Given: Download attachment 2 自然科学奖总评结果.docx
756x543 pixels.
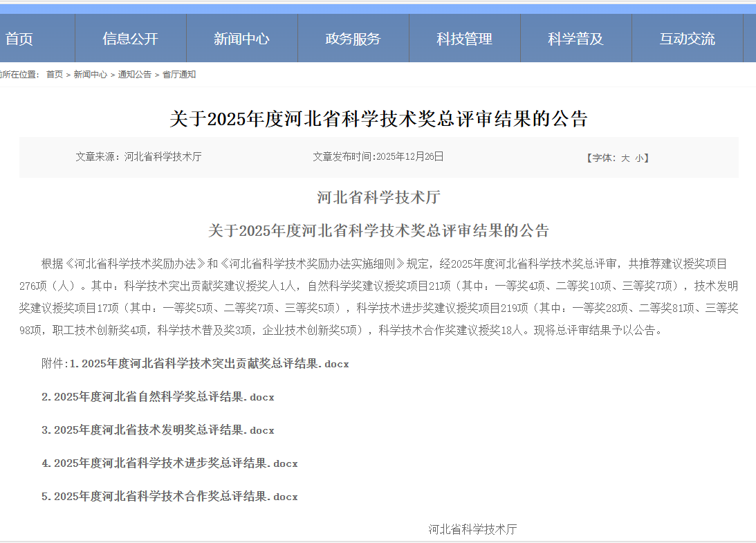Looking at the screenshot, I should [158, 397].
